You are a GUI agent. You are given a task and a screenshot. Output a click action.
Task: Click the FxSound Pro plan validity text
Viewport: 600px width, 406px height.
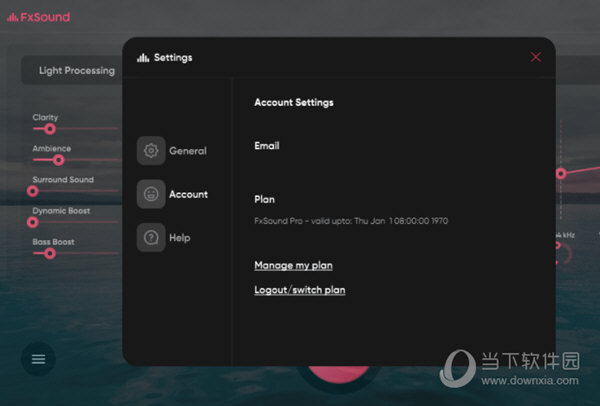(351, 221)
